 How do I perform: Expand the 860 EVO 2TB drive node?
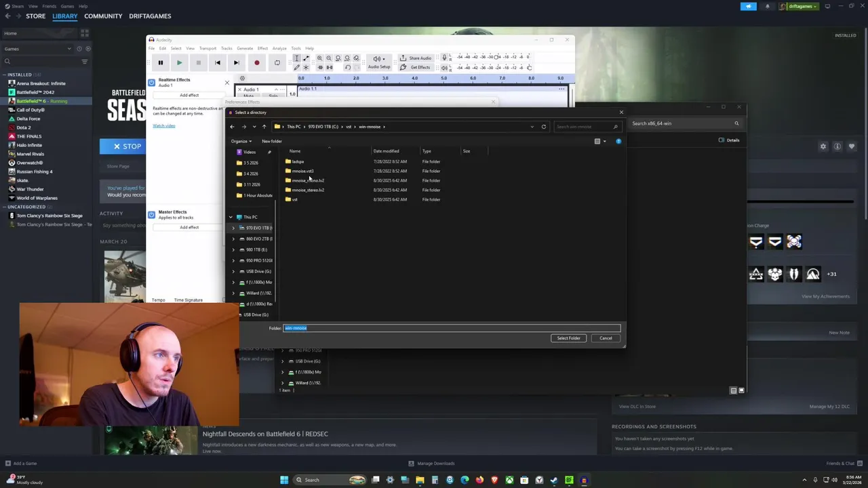(x=233, y=239)
